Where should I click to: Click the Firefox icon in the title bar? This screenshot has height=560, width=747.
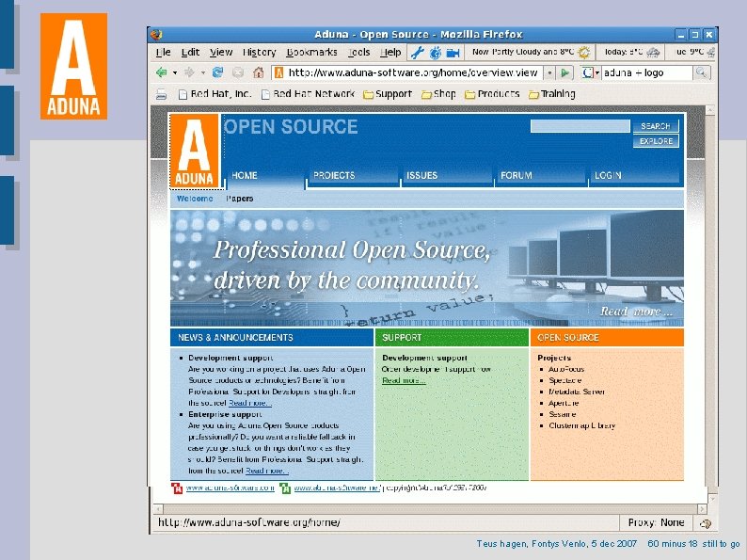(x=156, y=34)
